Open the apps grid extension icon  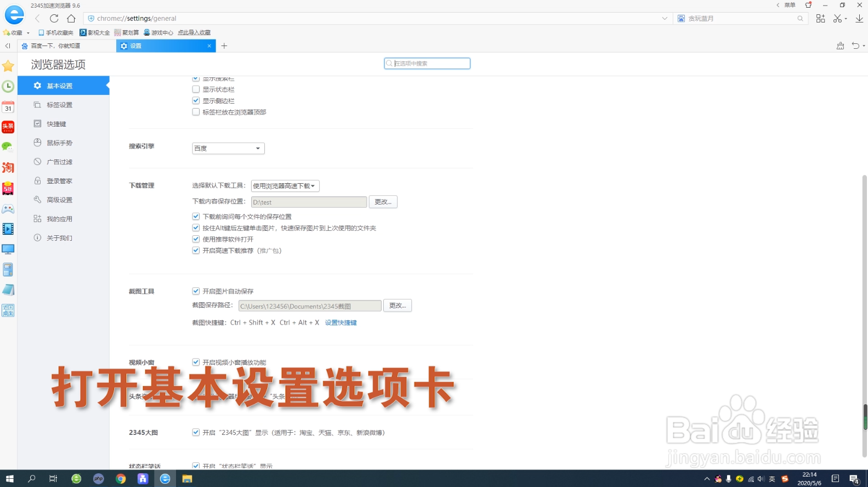tap(820, 18)
